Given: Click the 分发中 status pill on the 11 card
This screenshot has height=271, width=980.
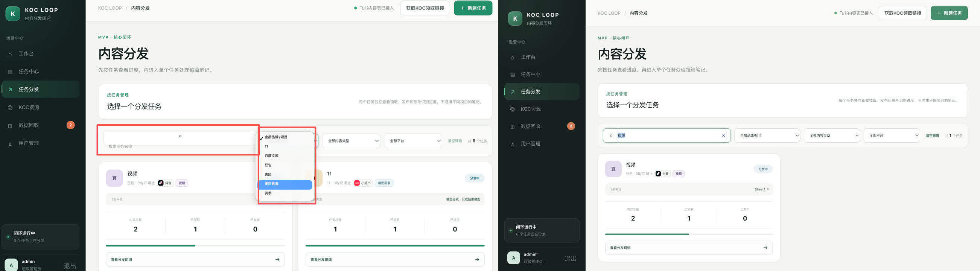Looking at the screenshot, I should 475,178.
